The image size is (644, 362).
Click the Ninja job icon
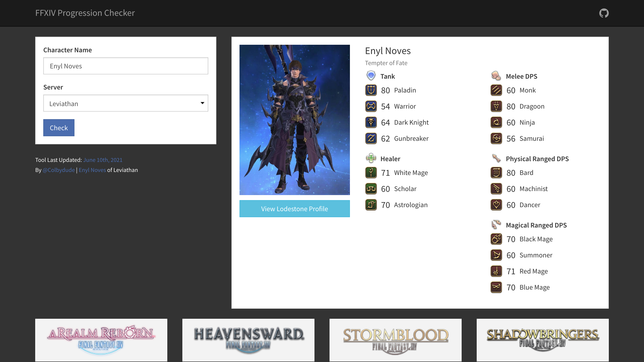(496, 122)
